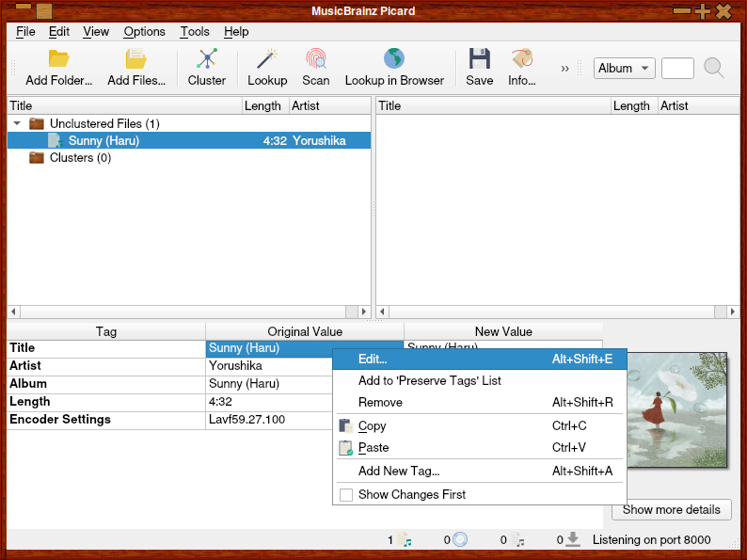This screenshot has height=560, width=747.
Task: Click the Add Files toolbar icon
Action: pos(135,59)
